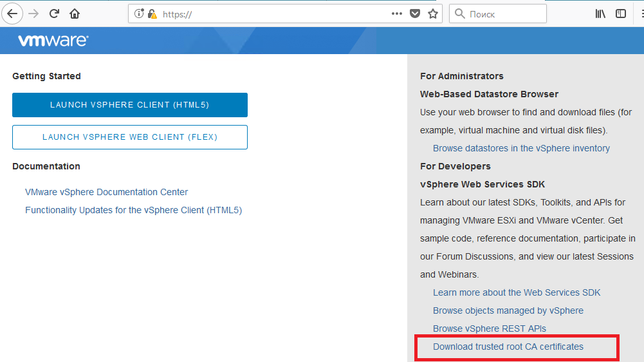Click the magnifier icon in search box
Viewport: 644px width, 362px height.
coord(460,14)
